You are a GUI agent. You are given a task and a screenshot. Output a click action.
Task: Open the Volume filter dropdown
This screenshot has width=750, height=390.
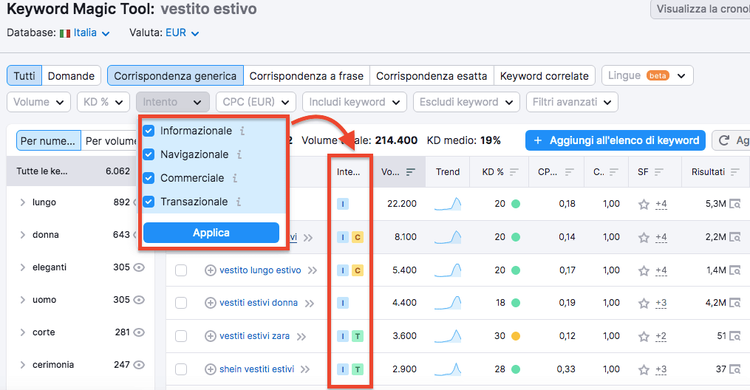click(x=39, y=102)
